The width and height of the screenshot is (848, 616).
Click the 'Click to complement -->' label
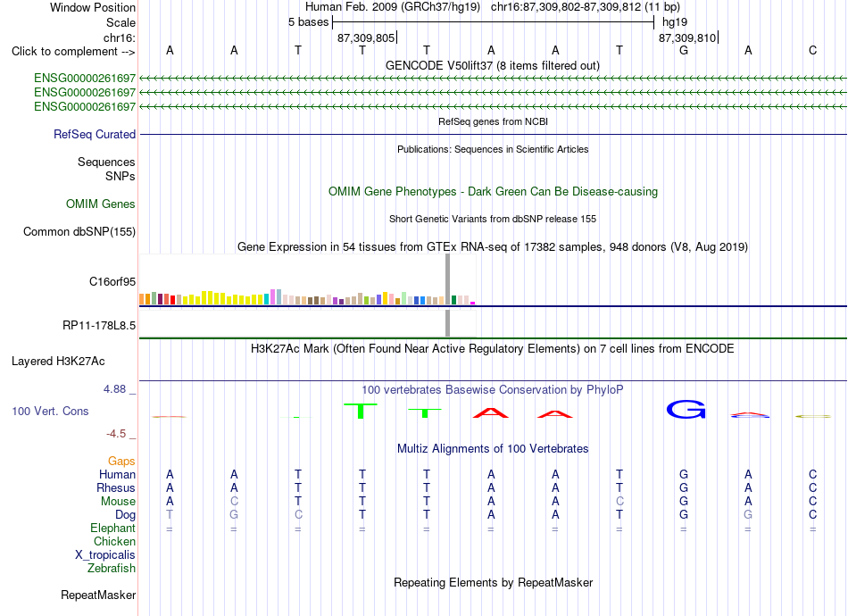point(73,52)
